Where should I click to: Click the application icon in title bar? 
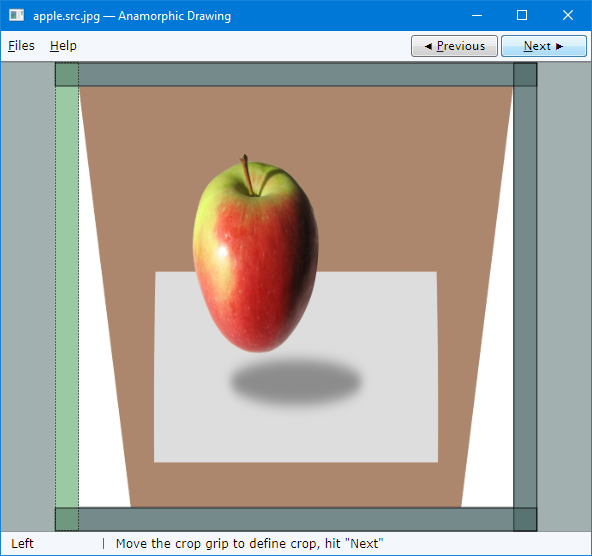coord(16,15)
